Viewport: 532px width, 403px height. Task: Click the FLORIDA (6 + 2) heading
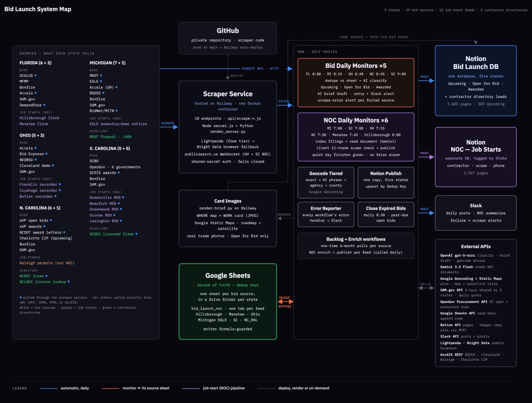[x=35, y=63]
